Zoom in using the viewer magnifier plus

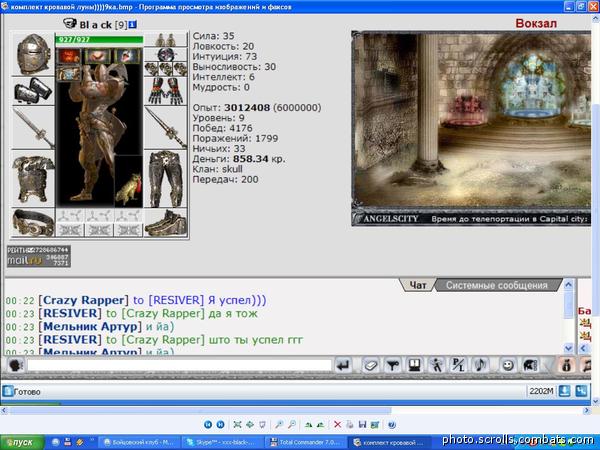coord(279,424)
